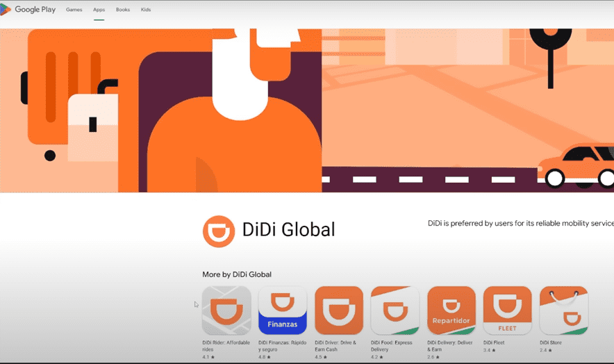Click the 'More by DiDi Global' heading
This screenshot has height=364, width=614.
[237, 274]
